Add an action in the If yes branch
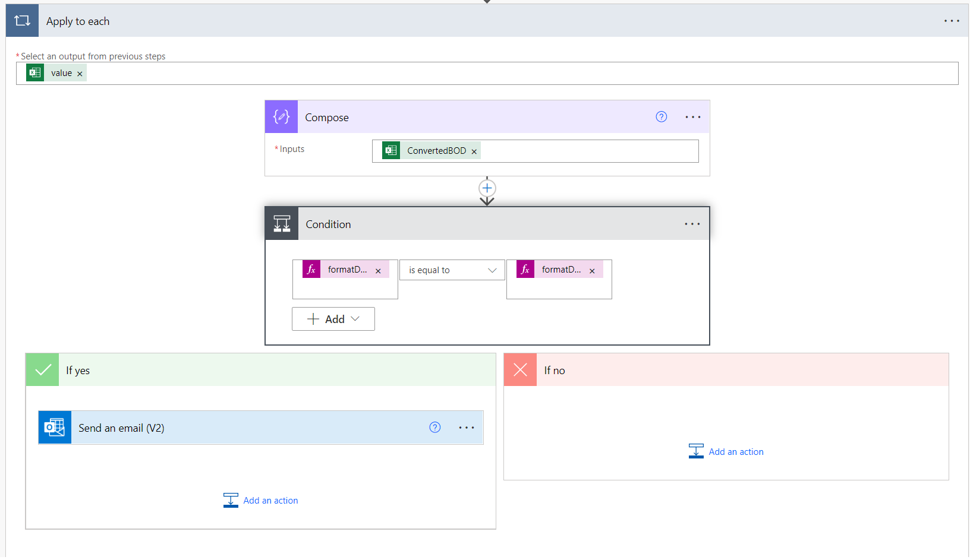This screenshot has height=560, width=970. coord(261,501)
